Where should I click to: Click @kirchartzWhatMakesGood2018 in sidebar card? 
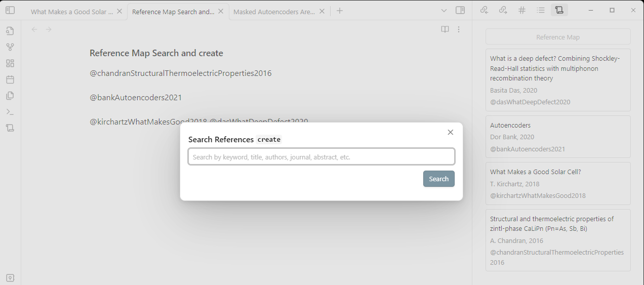click(538, 195)
